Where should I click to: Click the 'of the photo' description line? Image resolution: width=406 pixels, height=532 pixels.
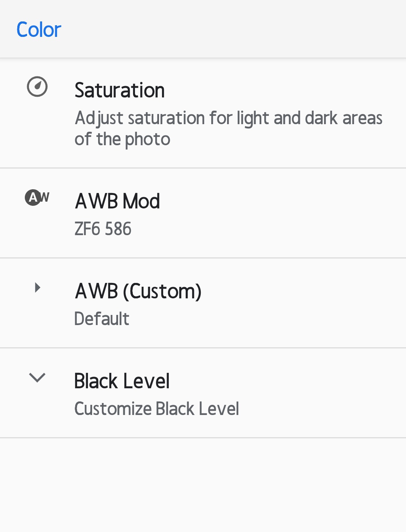pyautogui.click(x=122, y=139)
